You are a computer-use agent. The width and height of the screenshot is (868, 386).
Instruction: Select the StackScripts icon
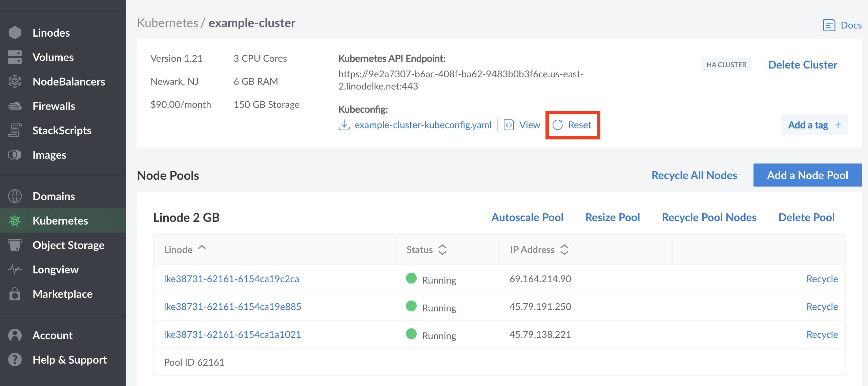pyautogui.click(x=15, y=130)
